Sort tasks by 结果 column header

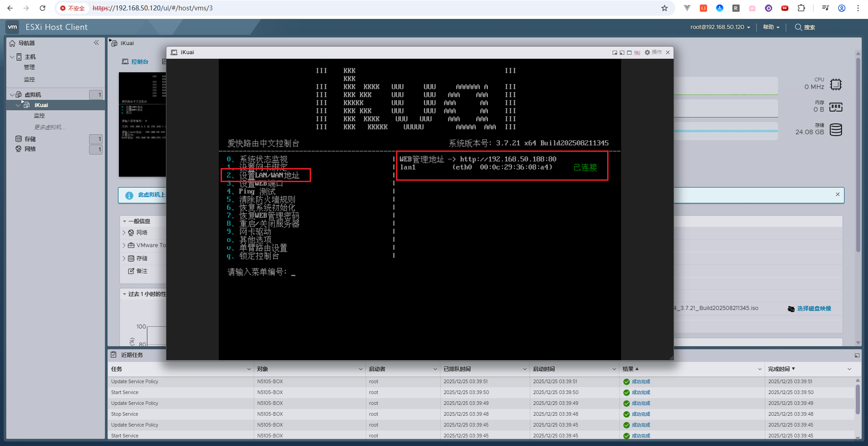click(x=628, y=369)
